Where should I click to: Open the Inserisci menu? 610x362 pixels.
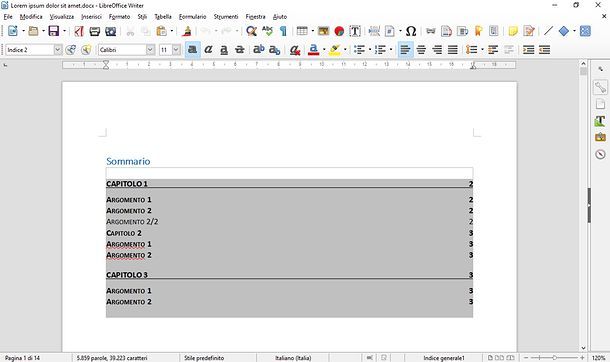point(91,17)
